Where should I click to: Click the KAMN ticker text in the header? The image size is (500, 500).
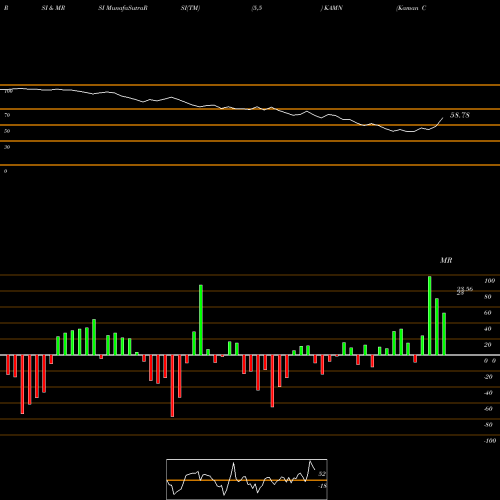click(x=333, y=8)
